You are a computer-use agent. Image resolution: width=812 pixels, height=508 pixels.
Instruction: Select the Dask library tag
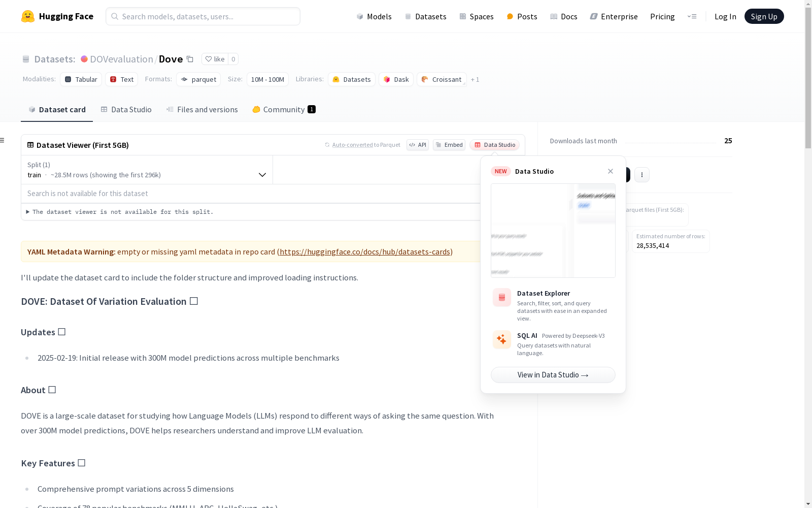pyautogui.click(x=396, y=79)
